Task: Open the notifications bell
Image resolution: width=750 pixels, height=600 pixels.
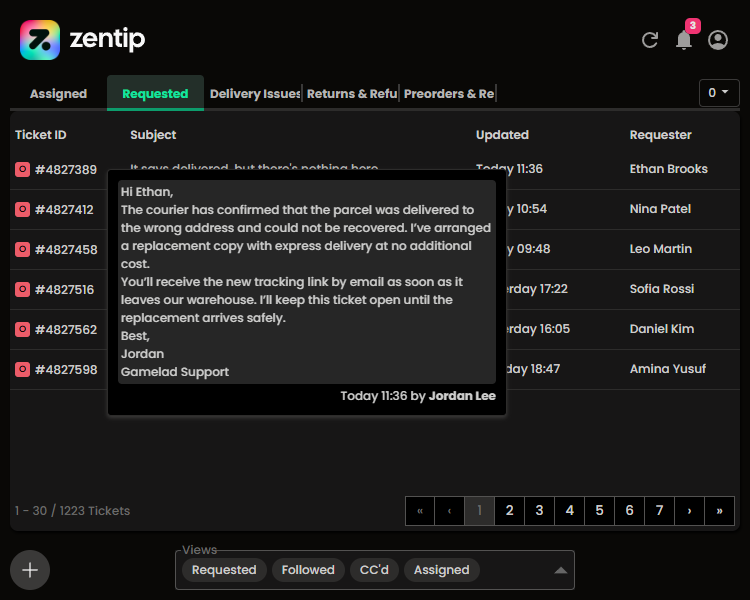Action: tap(684, 40)
